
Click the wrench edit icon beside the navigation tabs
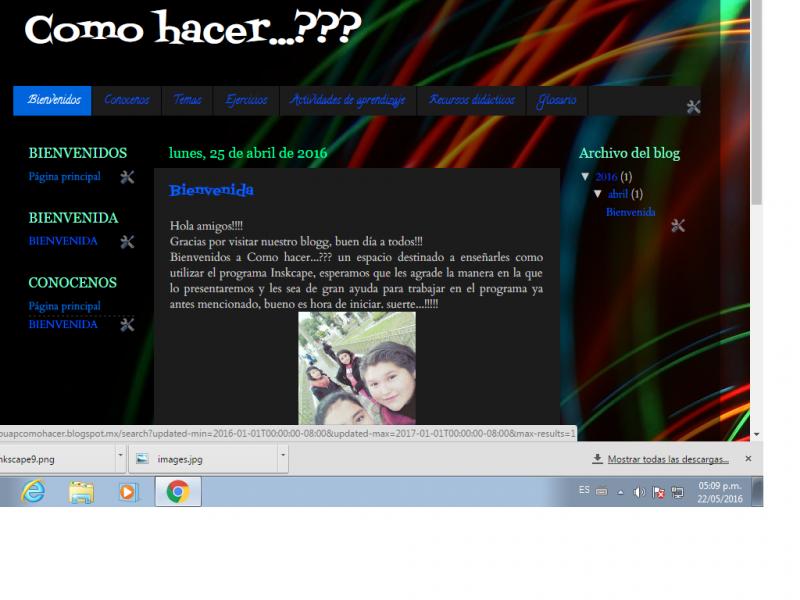[x=693, y=107]
